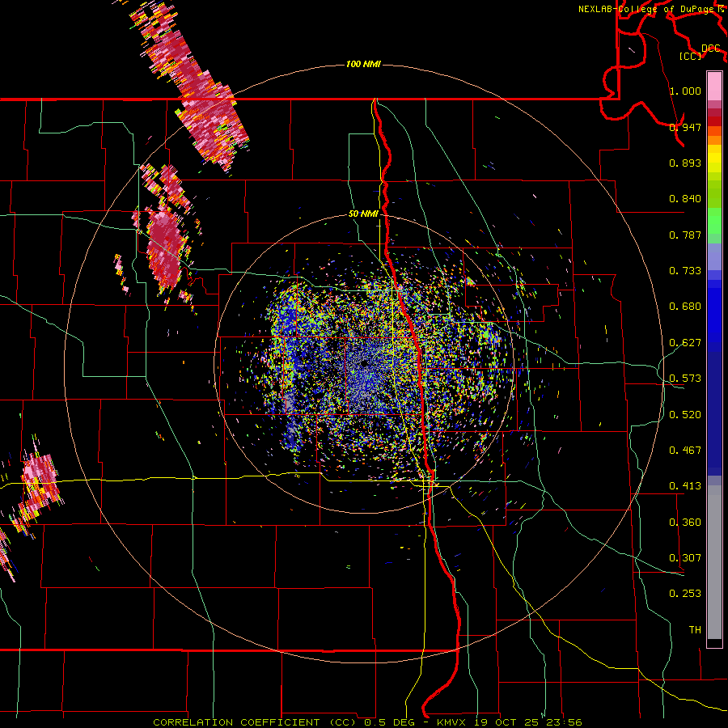
Task: Click the 1.000 scale label
Action: point(685,91)
